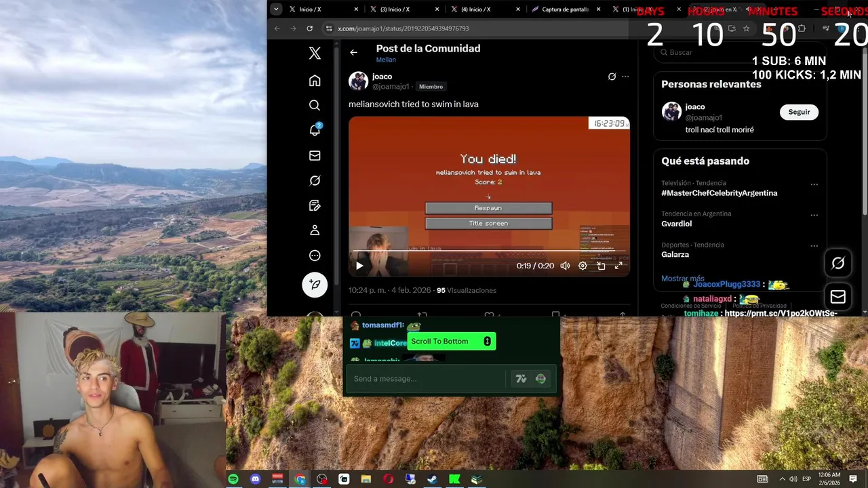Close the Captura de pantalla tab
868x488 pixels.
[599, 9]
